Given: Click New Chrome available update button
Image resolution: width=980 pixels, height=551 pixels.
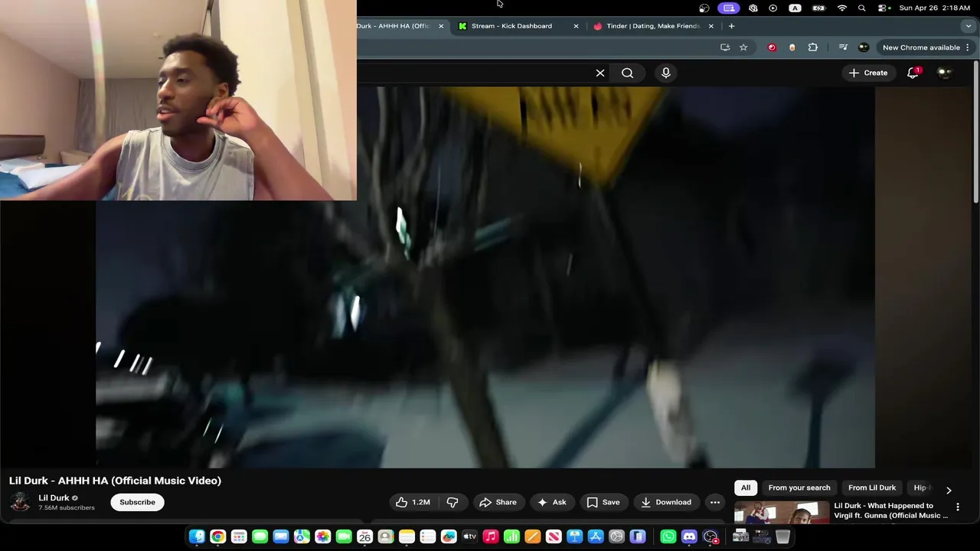Looking at the screenshot, I should coord(921,47).
